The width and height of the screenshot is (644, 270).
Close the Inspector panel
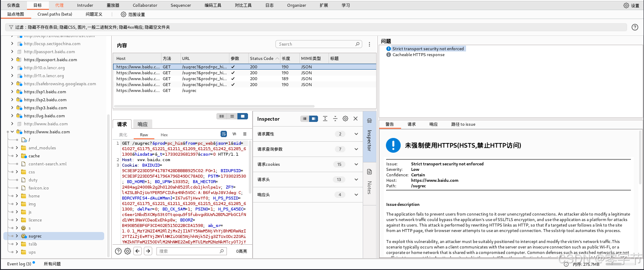pos(356,119)
